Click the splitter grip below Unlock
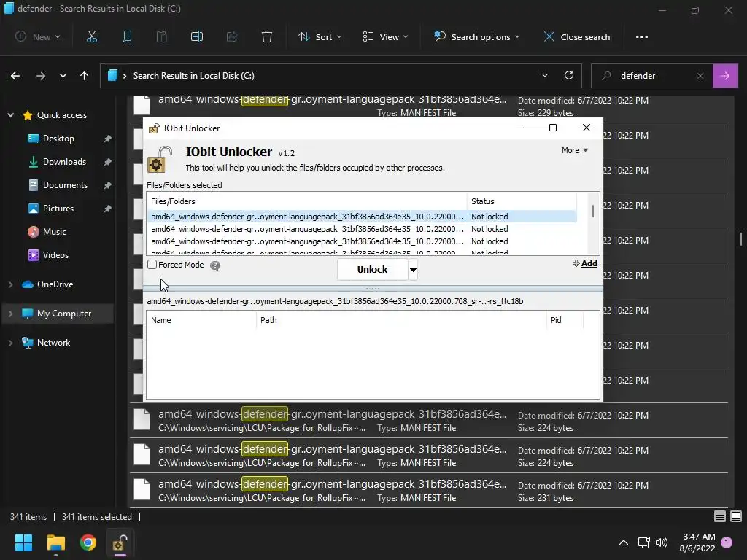The width and height of the screenshot is (747, 560). coord(373,287)
